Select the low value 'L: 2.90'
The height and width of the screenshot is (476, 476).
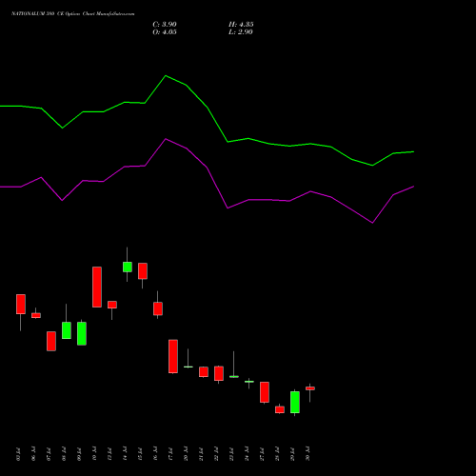pyautogui.click(x=241, y=32)
